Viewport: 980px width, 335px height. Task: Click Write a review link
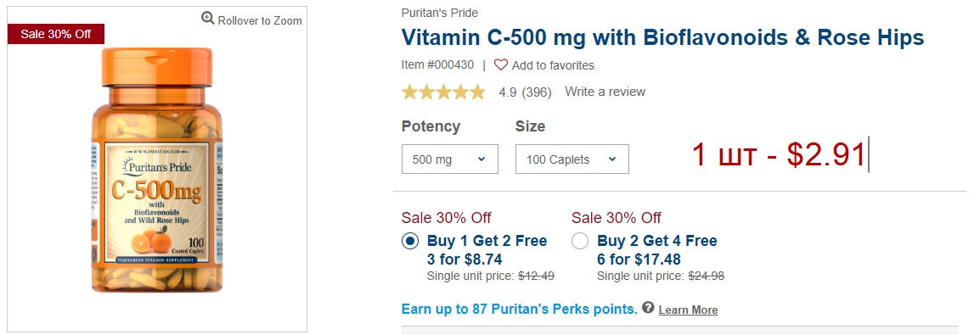point(605,92)
